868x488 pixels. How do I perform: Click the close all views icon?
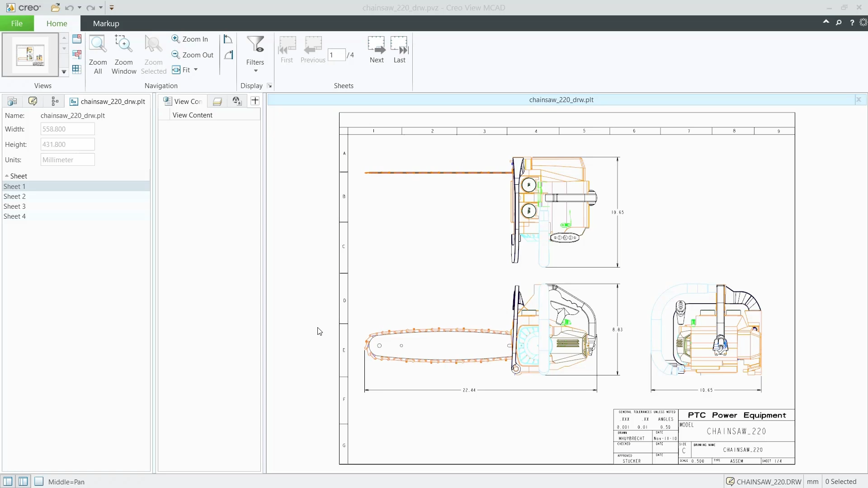[77, 54]
